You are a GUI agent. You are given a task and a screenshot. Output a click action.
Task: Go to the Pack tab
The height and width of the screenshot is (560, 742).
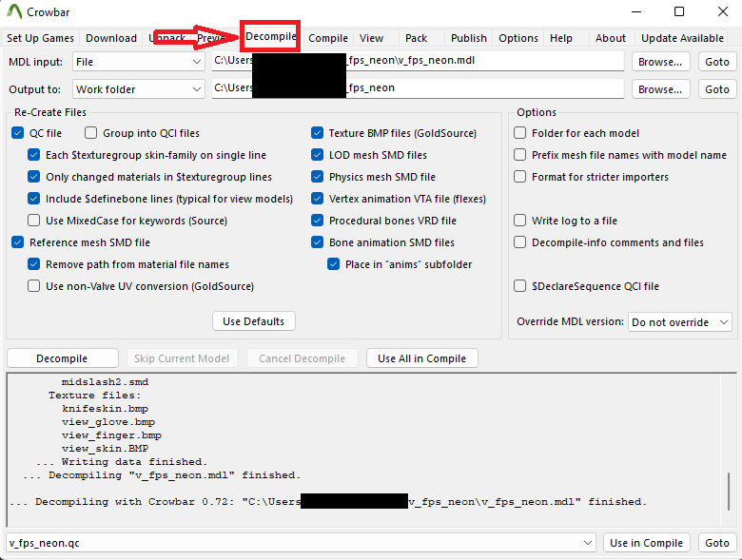pyautogui.click(x=417, y=38)
